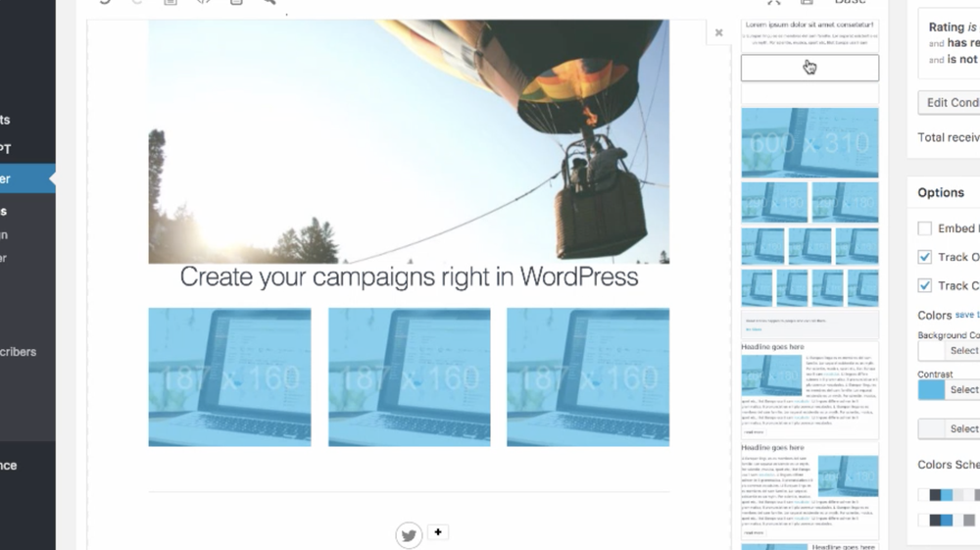
Task: Select the second 187 x 160 placeholder image
Action: (410, 376)
